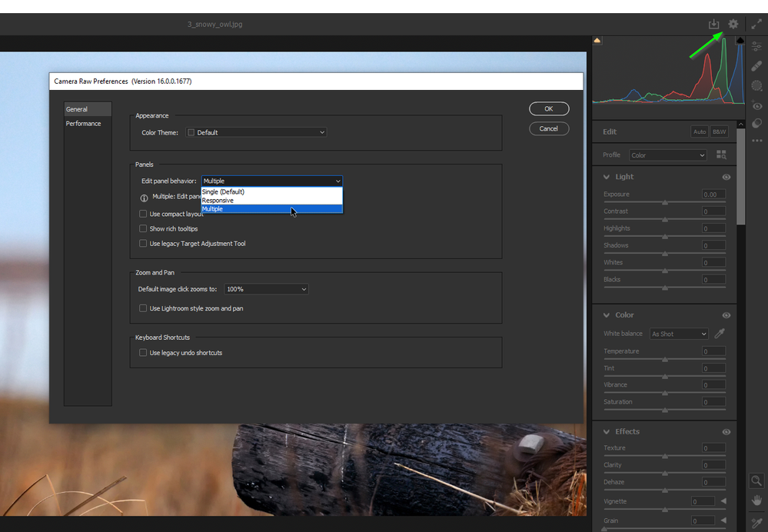This screenshot has width=768, height=532.
Task: Open Default image click zooms dropdown
Action: [x=266, y=289]
